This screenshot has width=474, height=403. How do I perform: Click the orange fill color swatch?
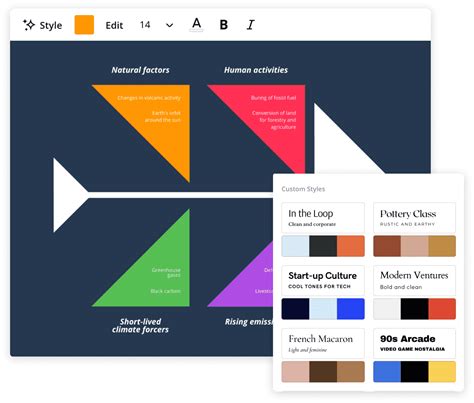[x=84, y=25]
